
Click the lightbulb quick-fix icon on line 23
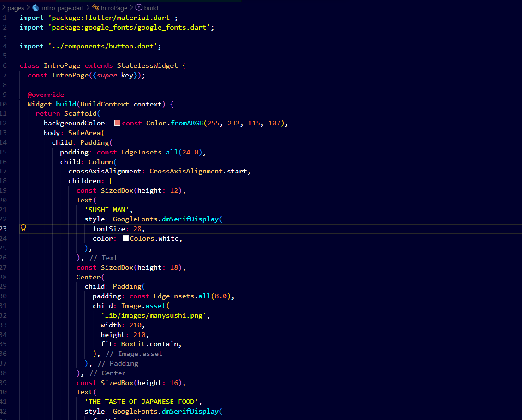(x=24, y=228)
